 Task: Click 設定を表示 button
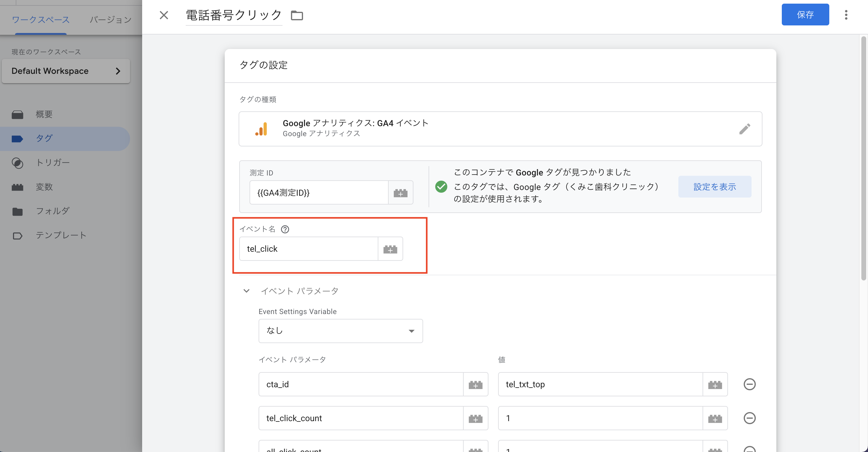pos(714,187)
